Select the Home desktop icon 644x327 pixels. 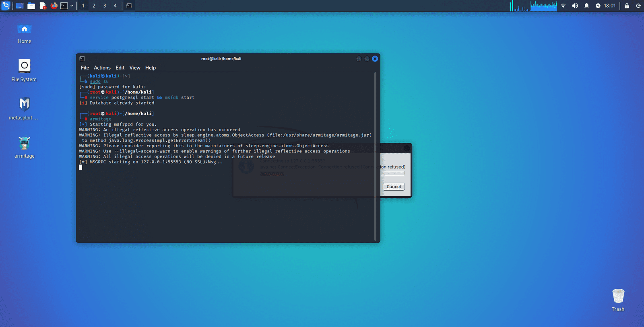pyautogui.click(x=25, y=34)
